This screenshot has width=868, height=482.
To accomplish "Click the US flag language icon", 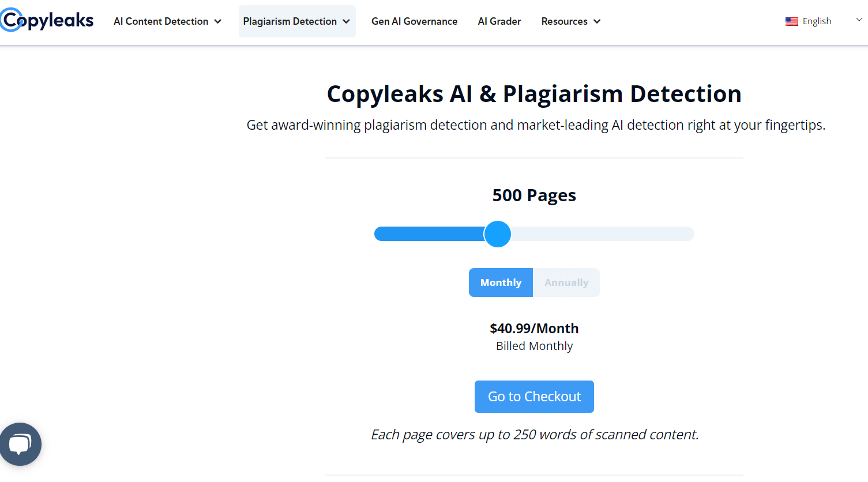I will tap(791, 21).
